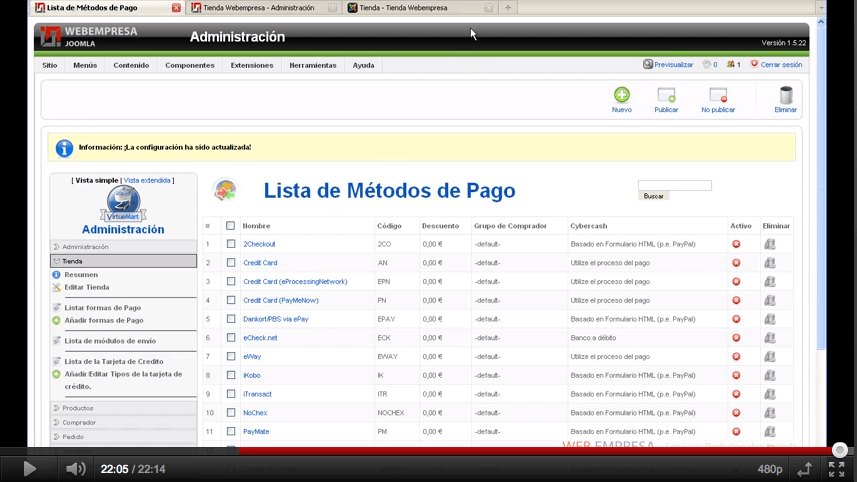Delete the eWay payment method
This screenshot has width=857, height=482.
pyautogui.click(x=770, y=356)
